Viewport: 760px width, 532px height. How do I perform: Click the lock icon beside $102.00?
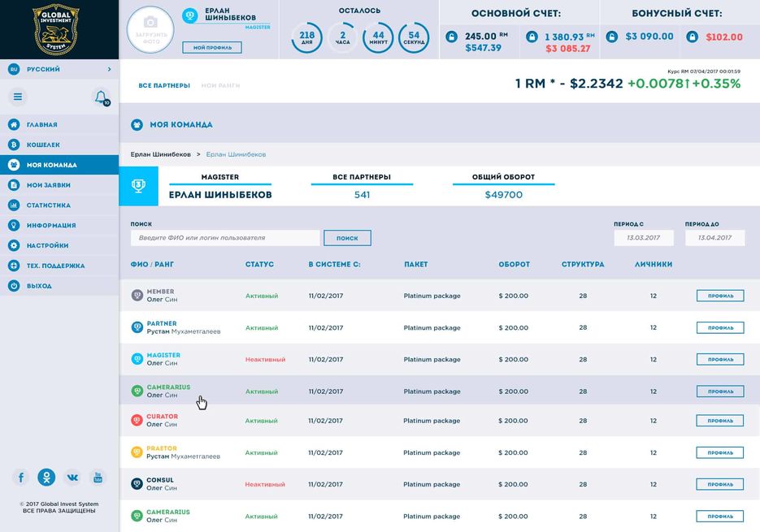[x=693, y=37]
